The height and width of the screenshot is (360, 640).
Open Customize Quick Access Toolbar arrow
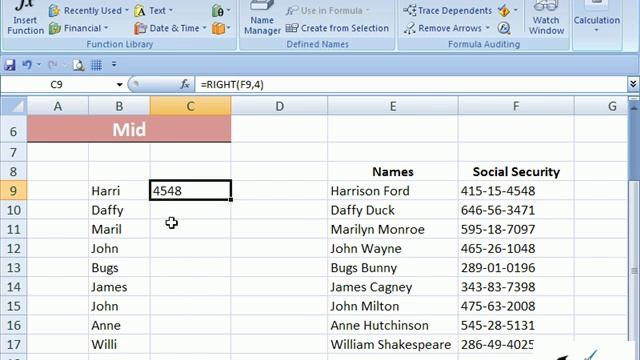pyautogui.click(x=114, y=64)
